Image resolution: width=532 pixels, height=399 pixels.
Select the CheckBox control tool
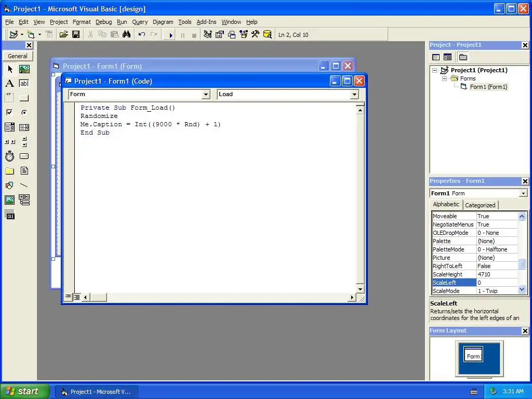tap(10, 112)
